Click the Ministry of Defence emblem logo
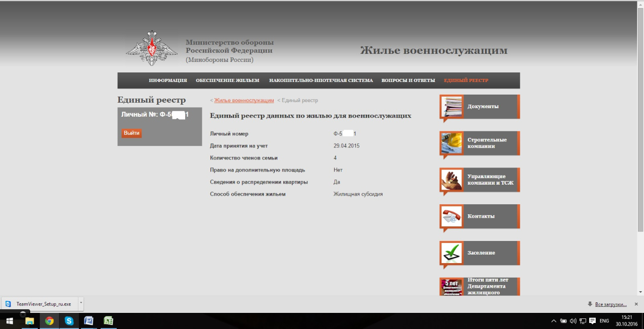644x329 pixels. click(x=151, y=48)
